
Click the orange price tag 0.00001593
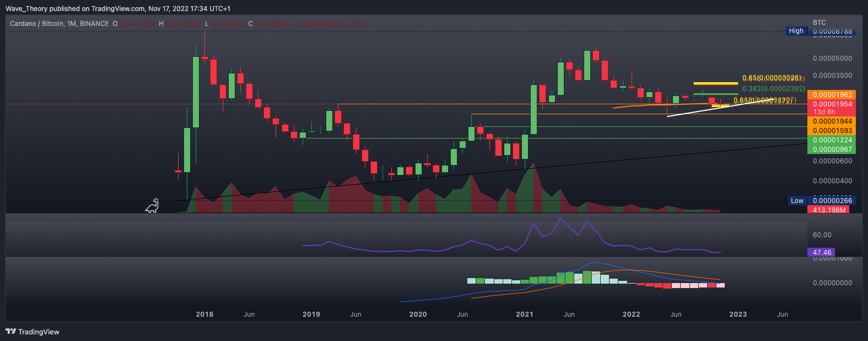(x=832, y=131)
